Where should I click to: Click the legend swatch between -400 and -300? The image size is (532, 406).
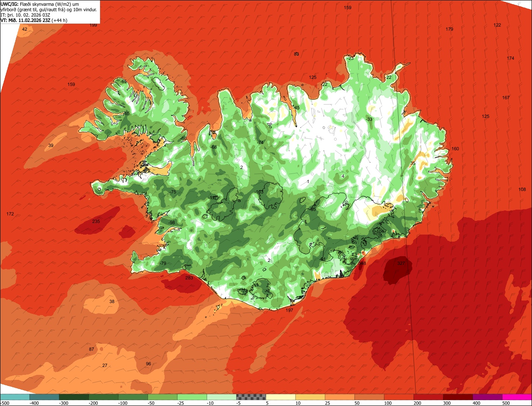(44, 397)
